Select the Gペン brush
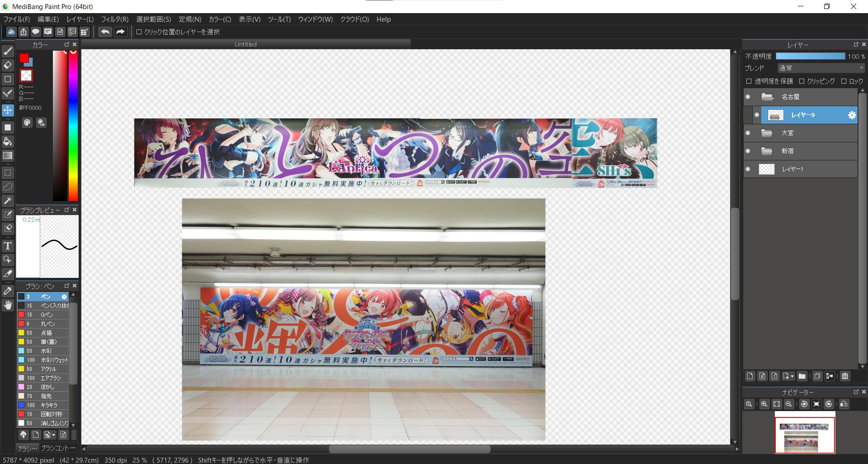The image size is (868, 464). coord(43,315)
